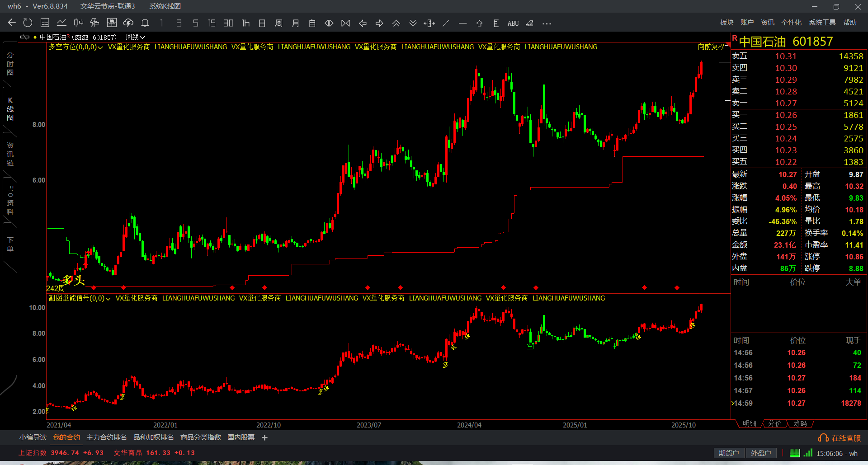
Task: Switch to 30-minute period
Action: [229, 23]
